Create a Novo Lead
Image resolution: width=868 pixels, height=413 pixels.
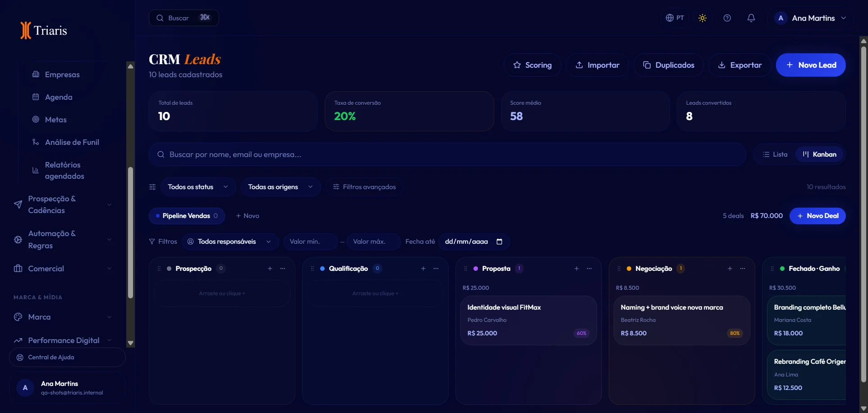tap(811, 65)
